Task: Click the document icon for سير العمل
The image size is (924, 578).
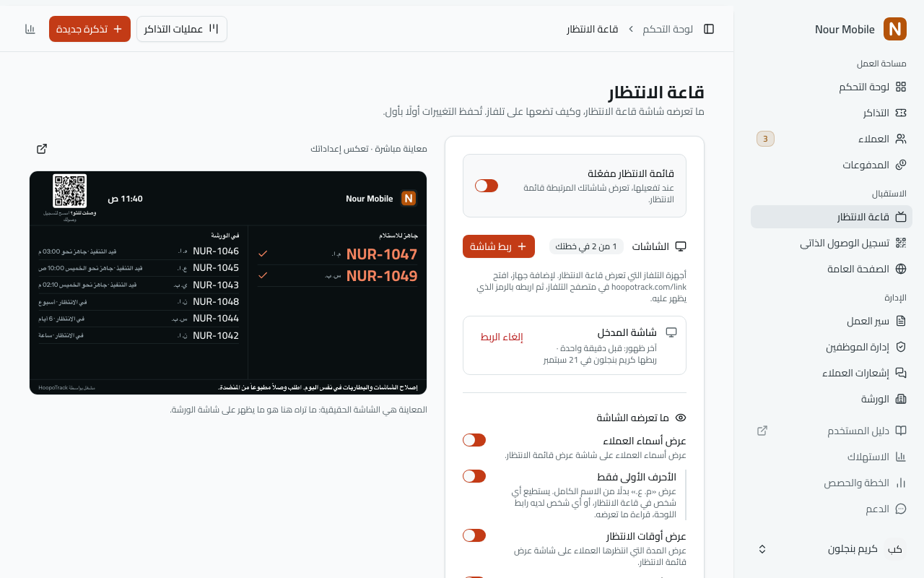Action: click(x=901, y=321)
